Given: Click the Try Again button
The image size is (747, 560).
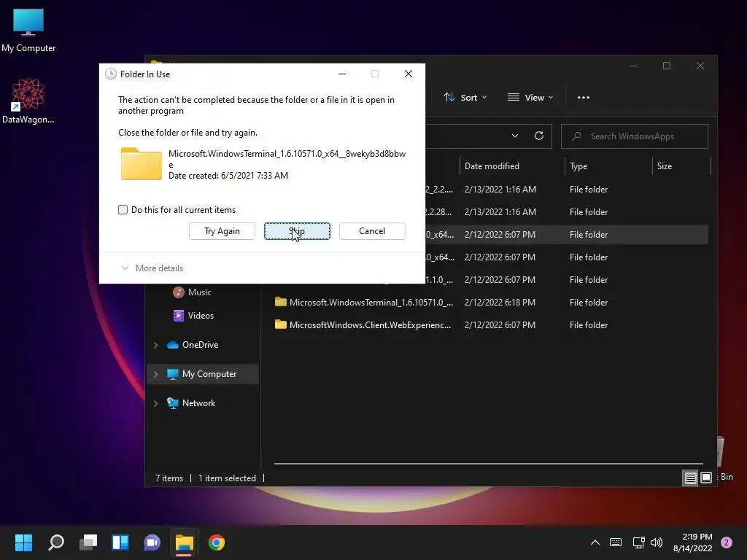Looking at the screenshot, I should click(x=222, y=231).
